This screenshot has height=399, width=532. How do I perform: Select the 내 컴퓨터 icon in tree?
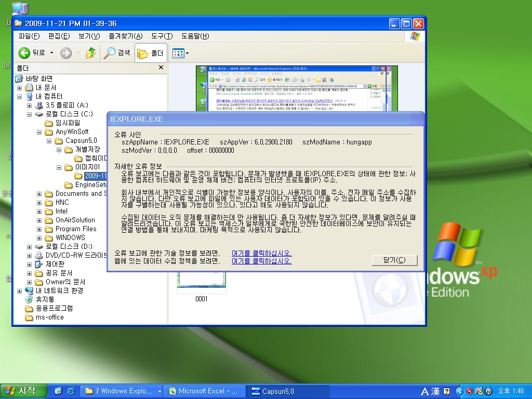[30, 96]
